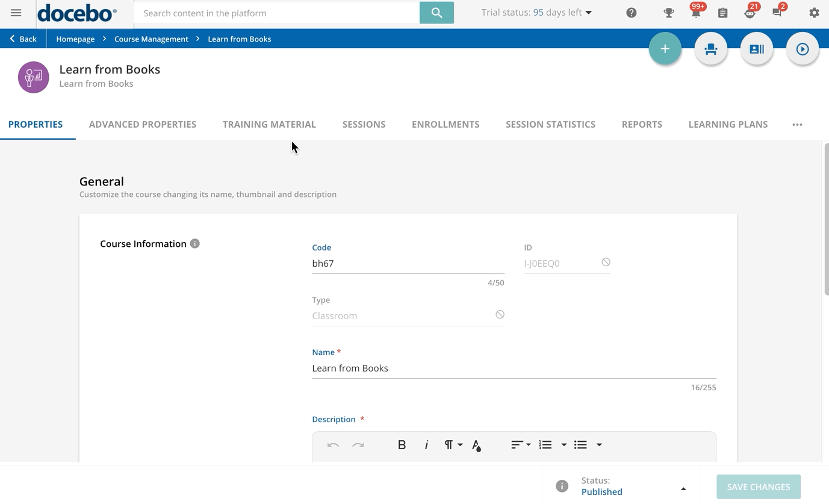Open the gamification trophy icon

[668, 13]
